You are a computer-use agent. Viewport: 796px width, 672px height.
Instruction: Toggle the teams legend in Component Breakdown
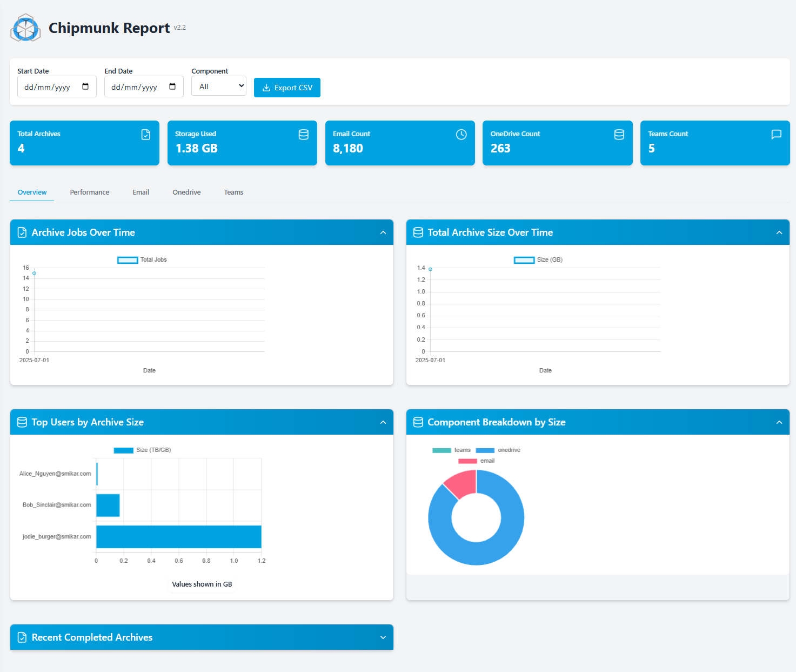pyautogui.click(x=451, y=450)
